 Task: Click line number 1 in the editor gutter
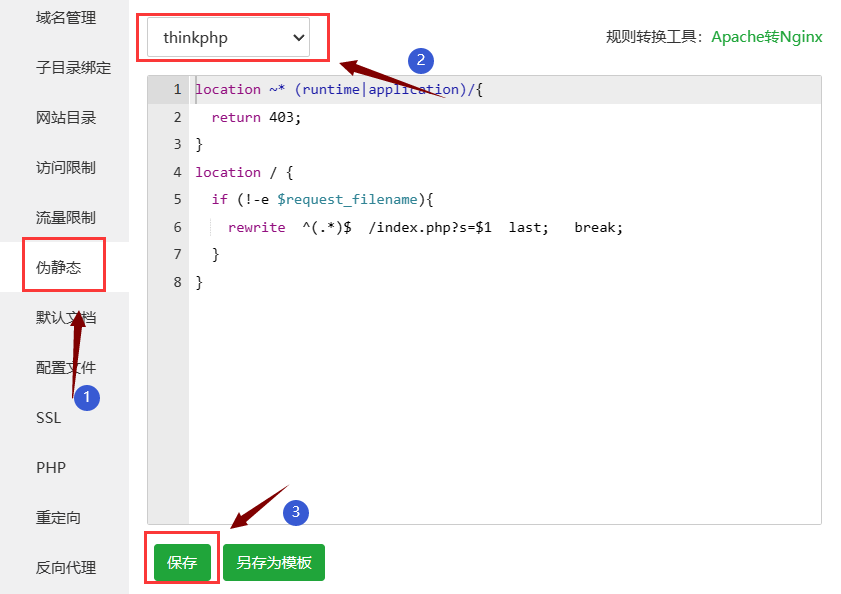(177, 90)
